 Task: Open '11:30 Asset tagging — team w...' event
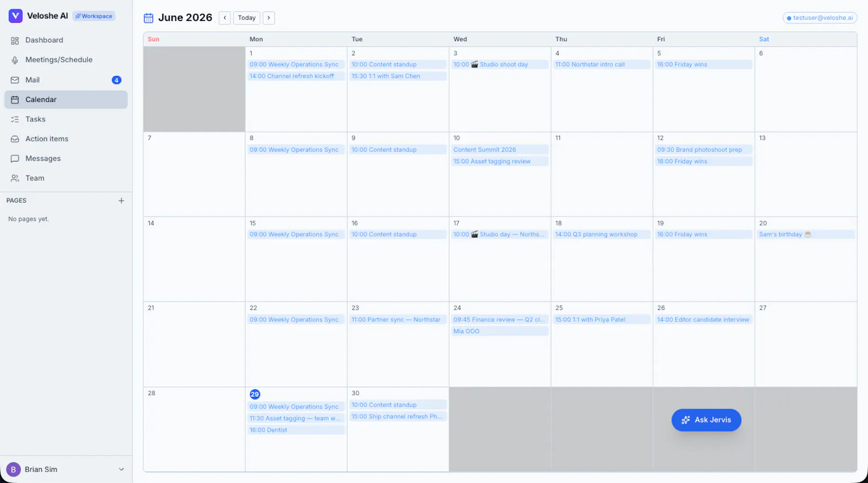tap(296, 418)
